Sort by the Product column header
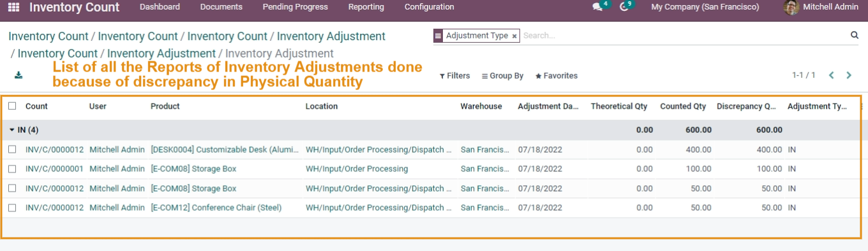Viewport: 868px width, 251px height. (x=165, y=106)
